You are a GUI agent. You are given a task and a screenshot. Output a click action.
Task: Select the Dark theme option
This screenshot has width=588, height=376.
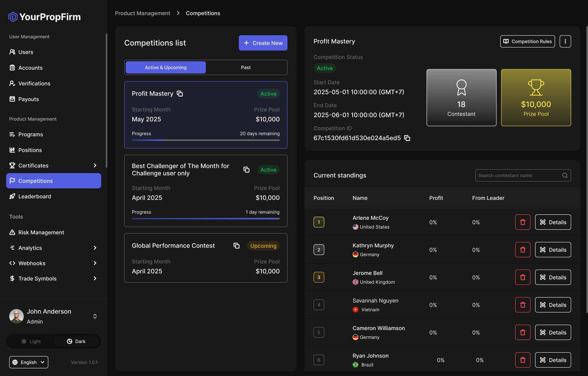point(76,342)
